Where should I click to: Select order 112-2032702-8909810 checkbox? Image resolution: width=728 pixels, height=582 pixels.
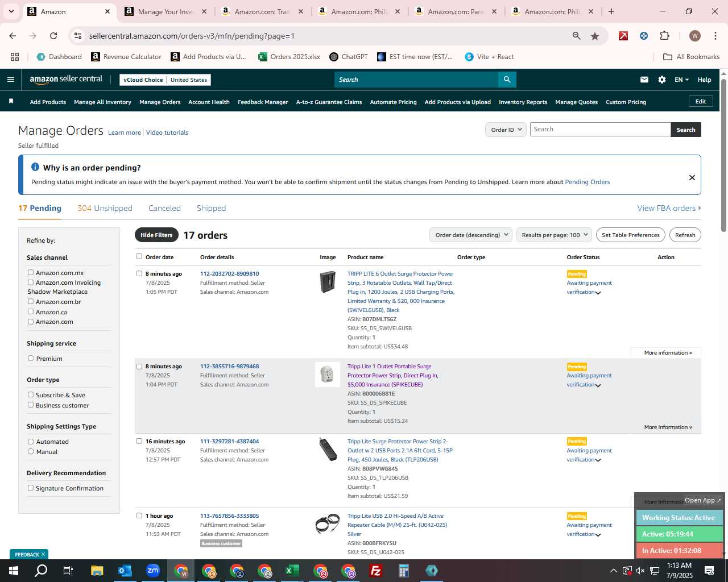tap(139, 273)
